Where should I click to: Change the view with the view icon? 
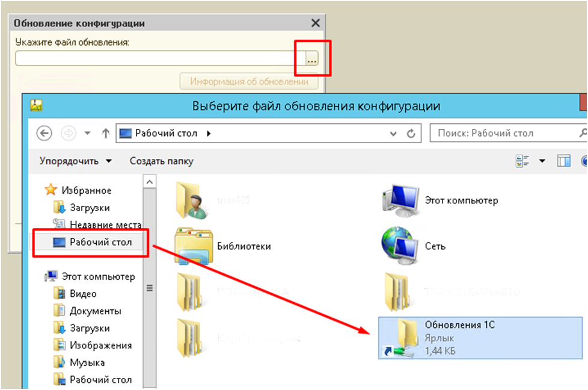point(522,161)
